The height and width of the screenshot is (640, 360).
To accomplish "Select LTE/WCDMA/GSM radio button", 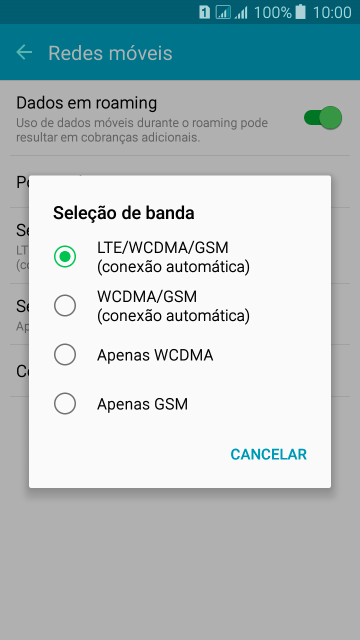I will click(x=65, y=257).
